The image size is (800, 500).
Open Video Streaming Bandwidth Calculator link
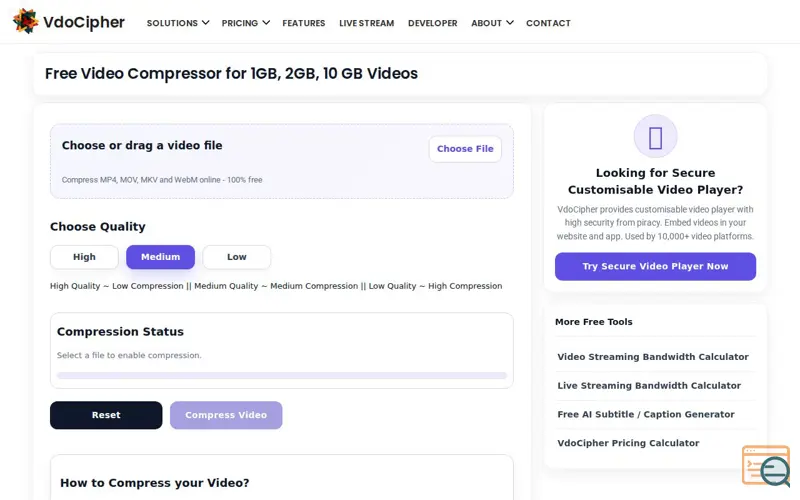(653, 357)
